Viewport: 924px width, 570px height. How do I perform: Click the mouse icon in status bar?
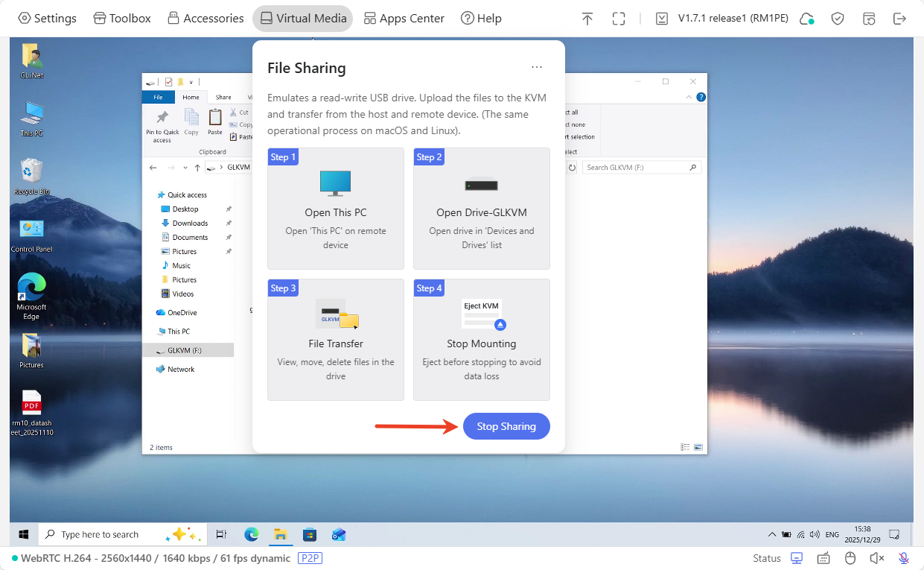[x=850, y=558]
